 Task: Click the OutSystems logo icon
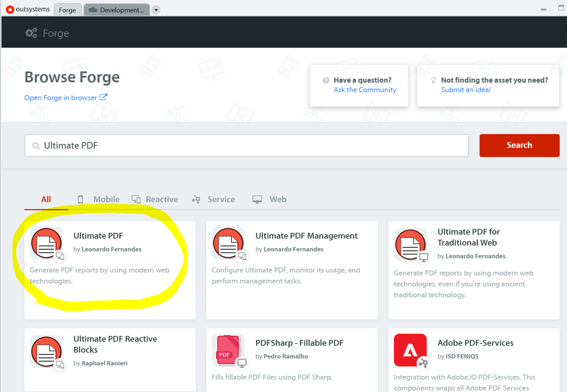pos(10,10)
